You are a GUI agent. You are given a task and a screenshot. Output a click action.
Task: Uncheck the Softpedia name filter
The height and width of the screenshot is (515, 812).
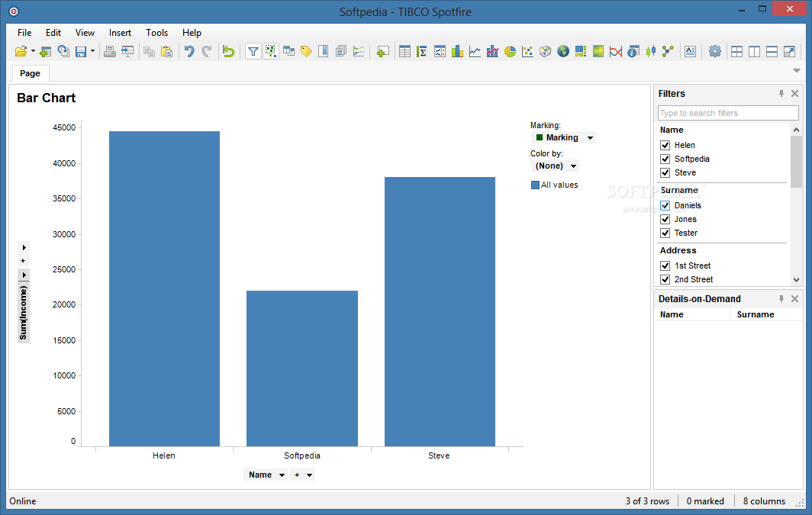coord(665,159)
